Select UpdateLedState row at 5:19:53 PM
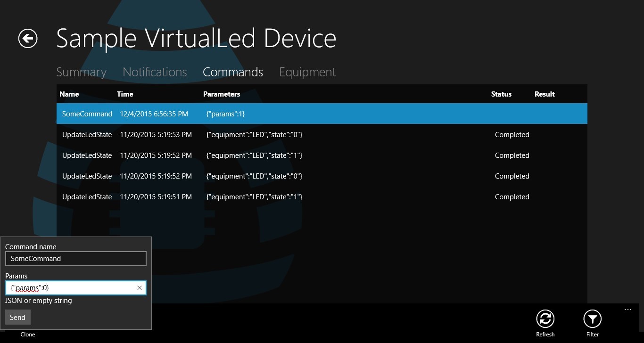The image size is (644, 343). point(322,135)
